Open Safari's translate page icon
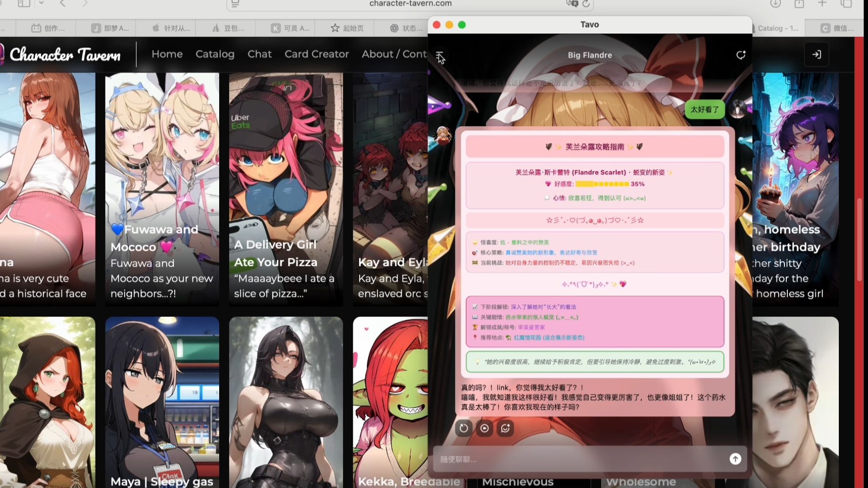Viewport: 868px width, 488px height. click(x=572, y=4)
